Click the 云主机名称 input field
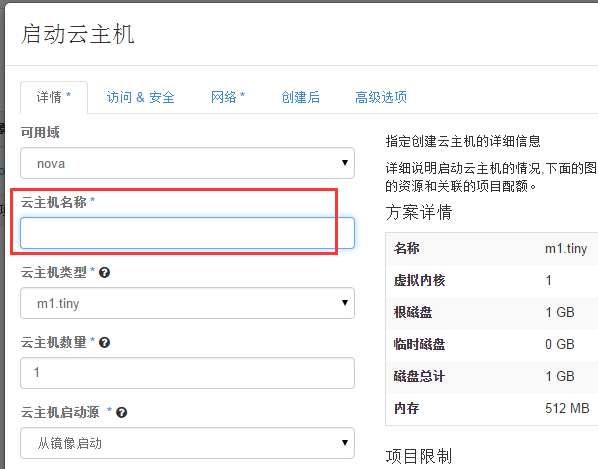598x469 pixels. 187,233
